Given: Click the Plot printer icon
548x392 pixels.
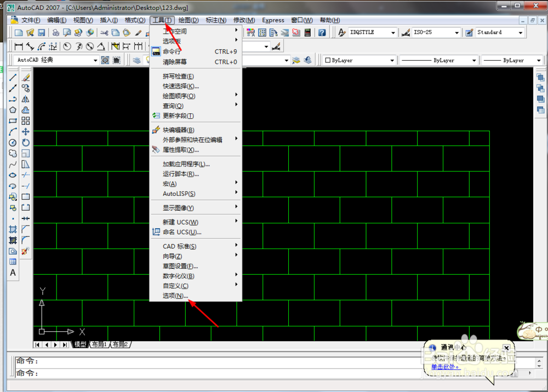Looking at the screenshot, I should coord(55,32).
